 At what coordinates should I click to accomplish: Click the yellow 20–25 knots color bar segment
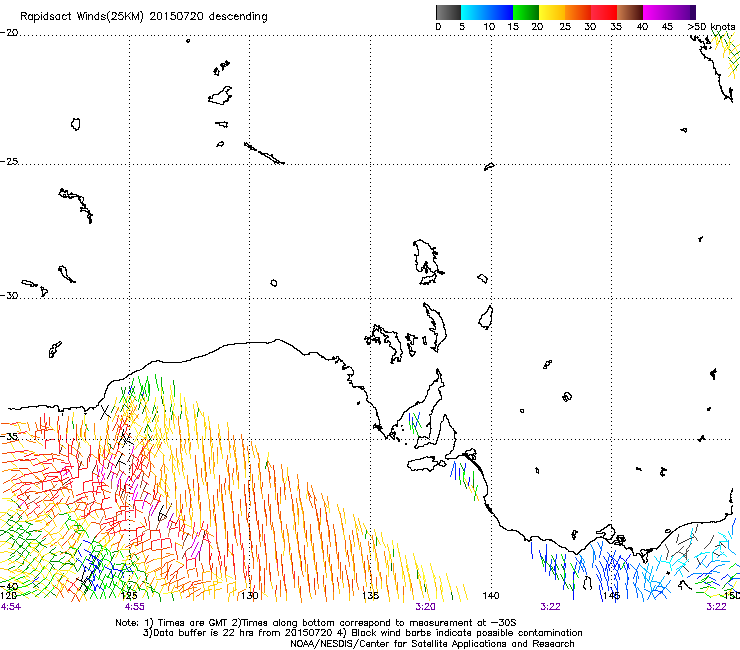coord(552,12)
